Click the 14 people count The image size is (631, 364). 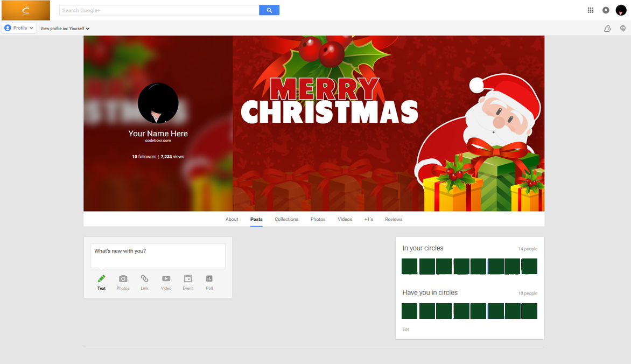coord(528,249)
